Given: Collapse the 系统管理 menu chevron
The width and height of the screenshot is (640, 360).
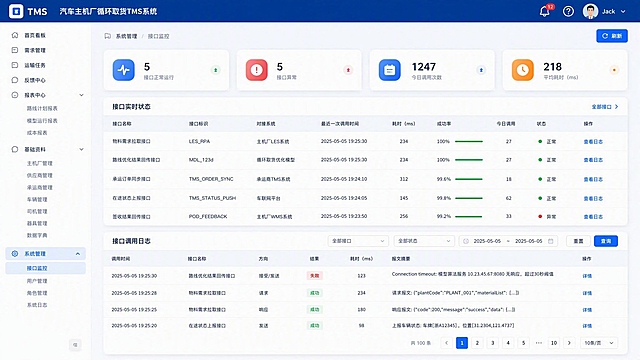Looking at the screenshot, I should [78, 253].
